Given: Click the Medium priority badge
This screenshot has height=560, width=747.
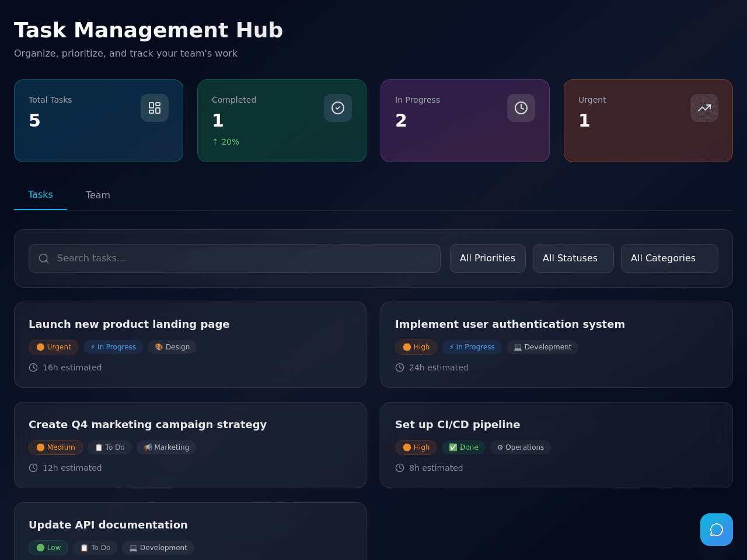Looking at the screenshot, I should pyautogui.click(x=55, y=447).
